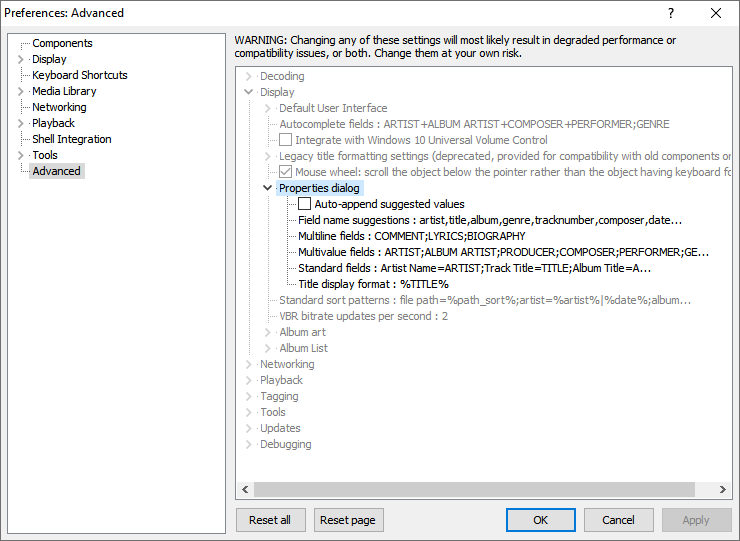Image resolution: width=740 pixels, height=541 pixels.
Task: Expand Networking in Advanced settings tree
Action: (248, 364)
